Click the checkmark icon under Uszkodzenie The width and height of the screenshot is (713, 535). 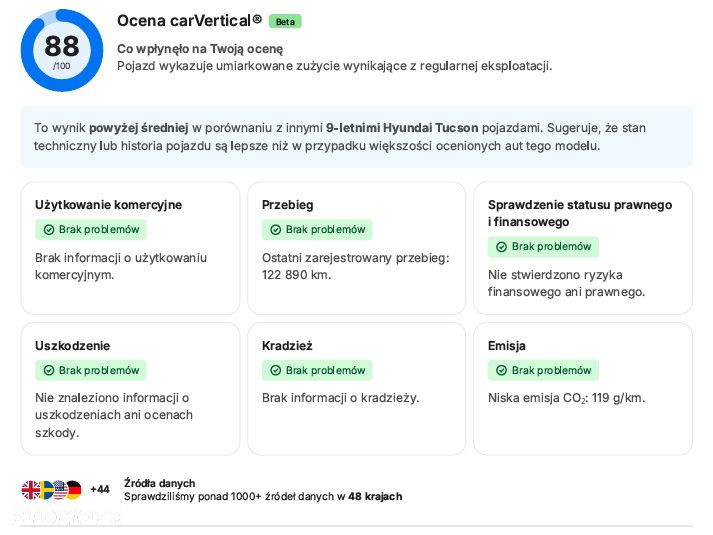[49, 370]
